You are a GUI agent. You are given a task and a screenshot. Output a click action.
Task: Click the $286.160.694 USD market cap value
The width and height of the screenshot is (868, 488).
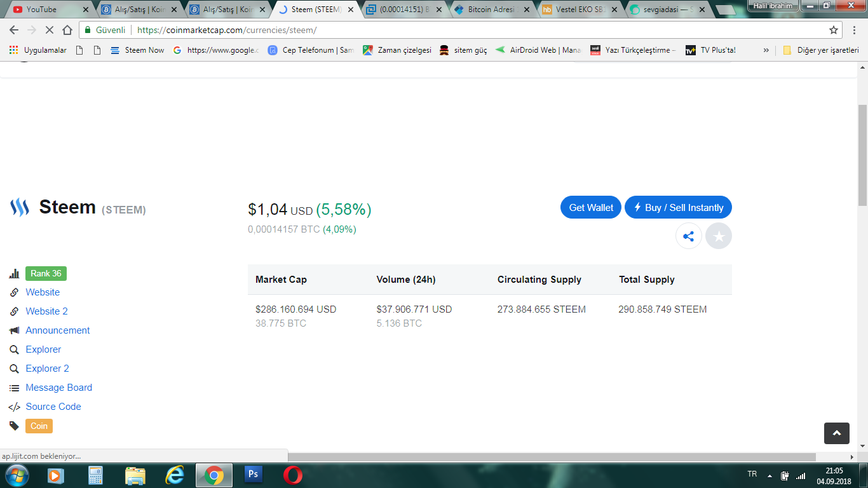click(x=296, y=309)
